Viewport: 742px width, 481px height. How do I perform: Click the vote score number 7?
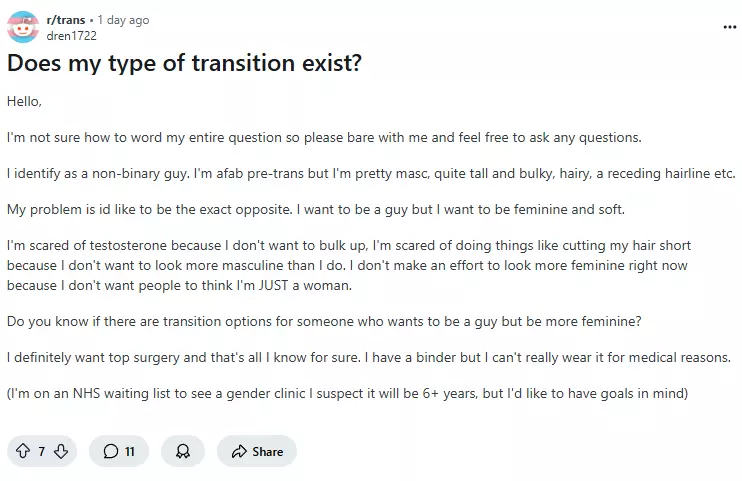[x=42, y=451]
